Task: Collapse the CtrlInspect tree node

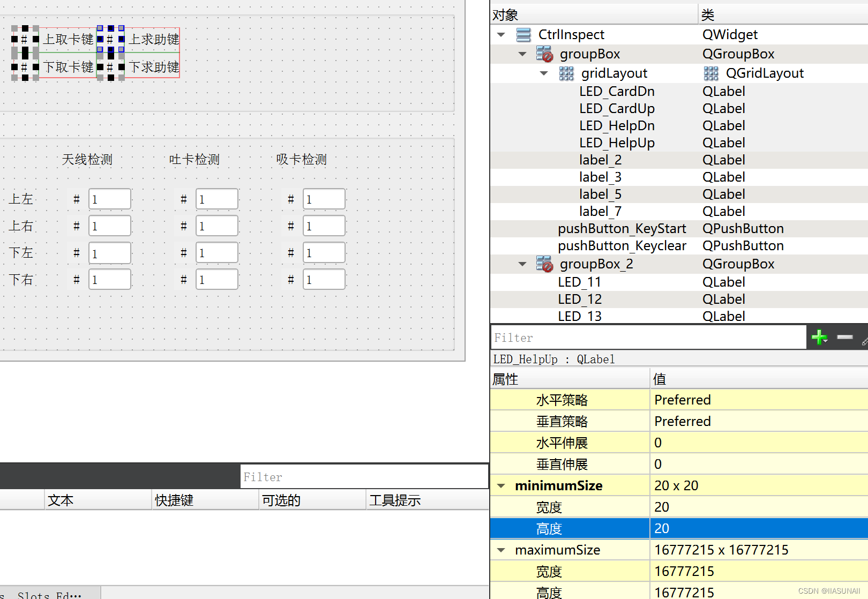Action: pos(501,35)
